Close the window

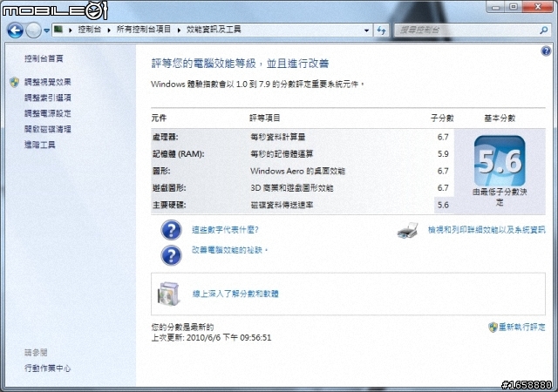tap(537, 7)
